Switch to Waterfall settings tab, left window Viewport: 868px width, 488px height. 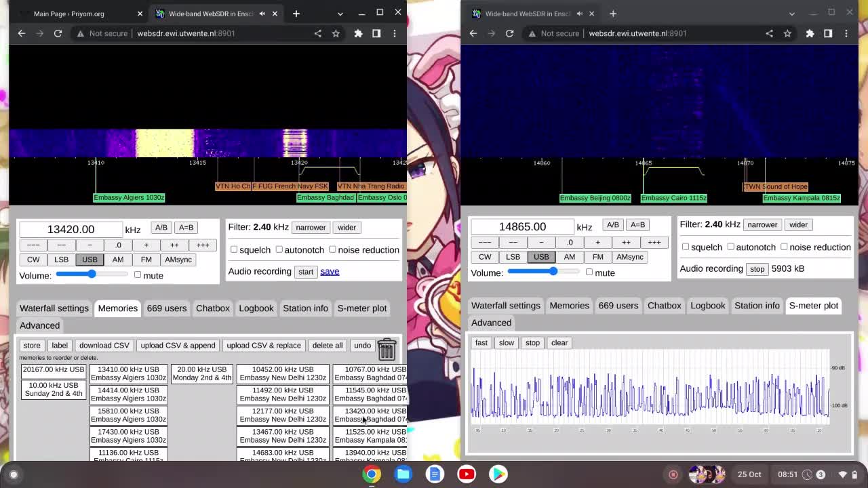pyautogui.click(x=54, y=308)
